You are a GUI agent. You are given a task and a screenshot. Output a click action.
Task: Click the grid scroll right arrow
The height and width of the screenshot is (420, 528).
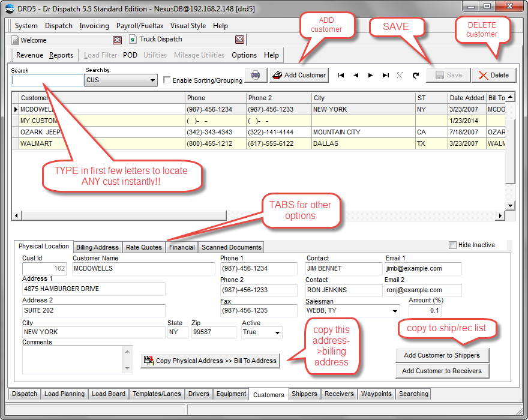click(500, 215)
